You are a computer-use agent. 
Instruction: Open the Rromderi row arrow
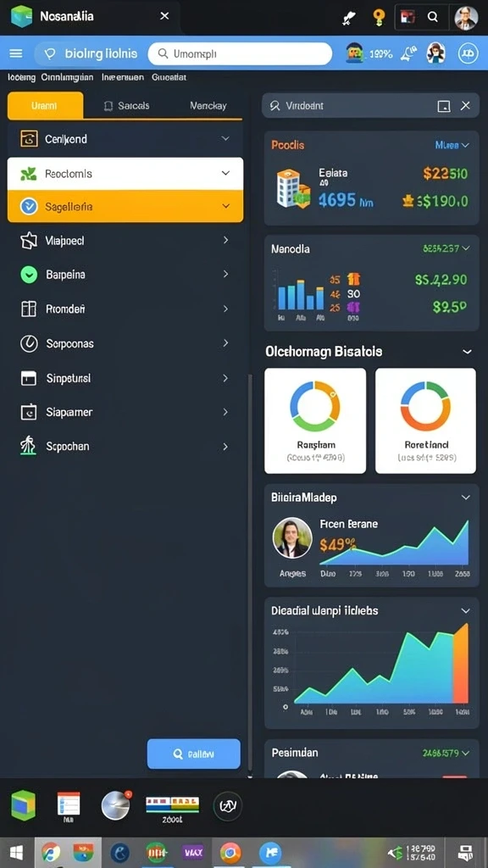point(225,309)
